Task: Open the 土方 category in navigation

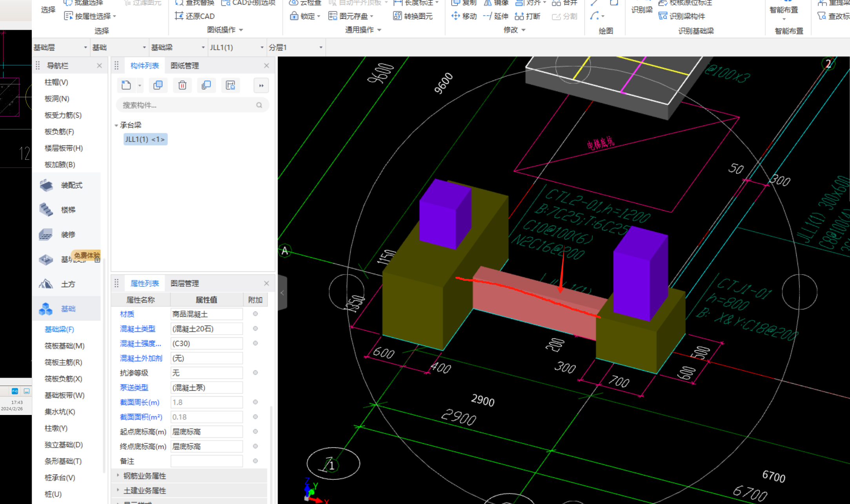Action: (x=67, y=284)
